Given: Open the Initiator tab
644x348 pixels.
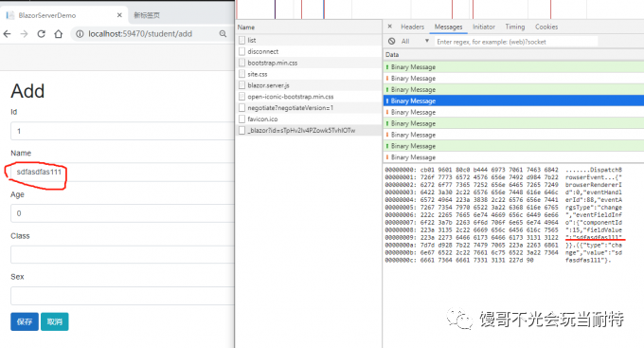Looking at the screenshot, I should click(484, 27).
